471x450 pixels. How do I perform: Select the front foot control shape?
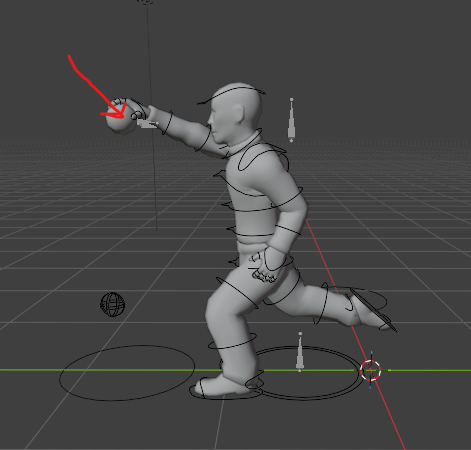click(x=226, y=389)
